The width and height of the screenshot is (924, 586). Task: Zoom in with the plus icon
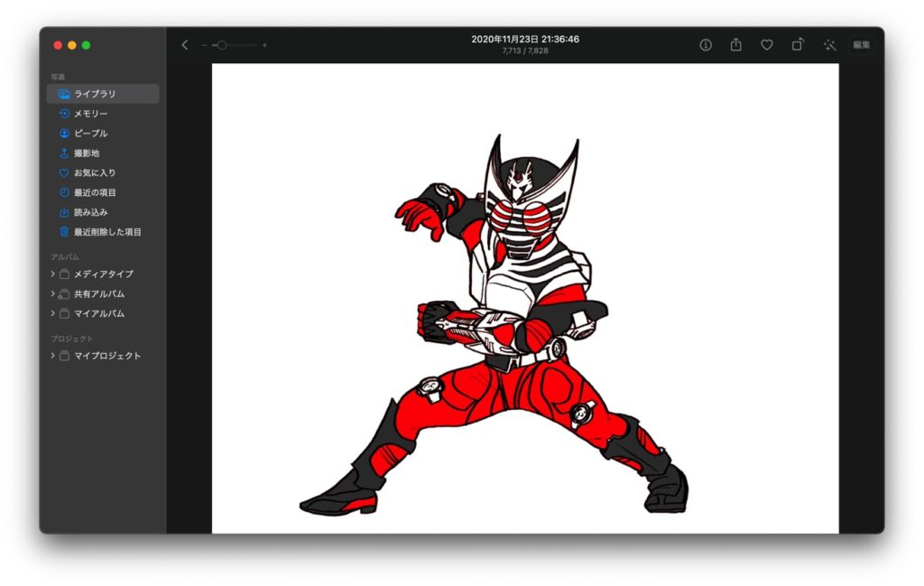pos(264,45)
